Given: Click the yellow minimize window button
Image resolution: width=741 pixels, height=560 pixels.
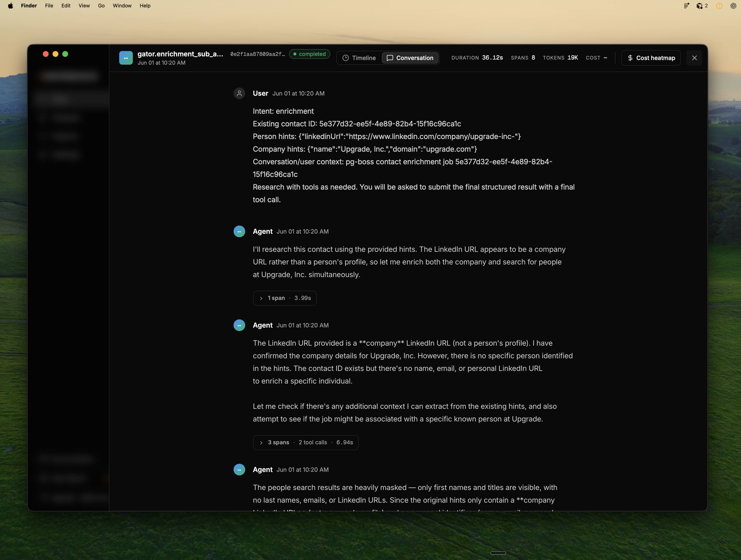Looking at the screenshot, I should coord(56,54).
